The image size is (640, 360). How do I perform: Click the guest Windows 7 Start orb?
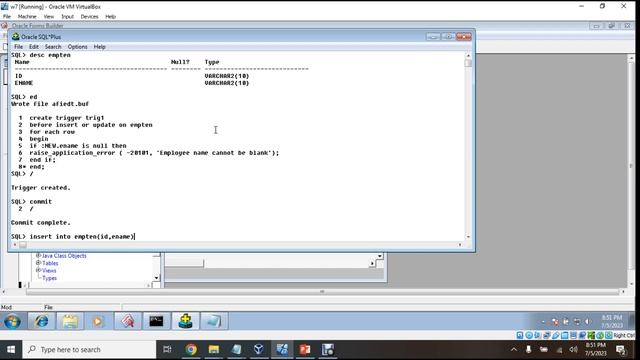(x=12, y=322)
